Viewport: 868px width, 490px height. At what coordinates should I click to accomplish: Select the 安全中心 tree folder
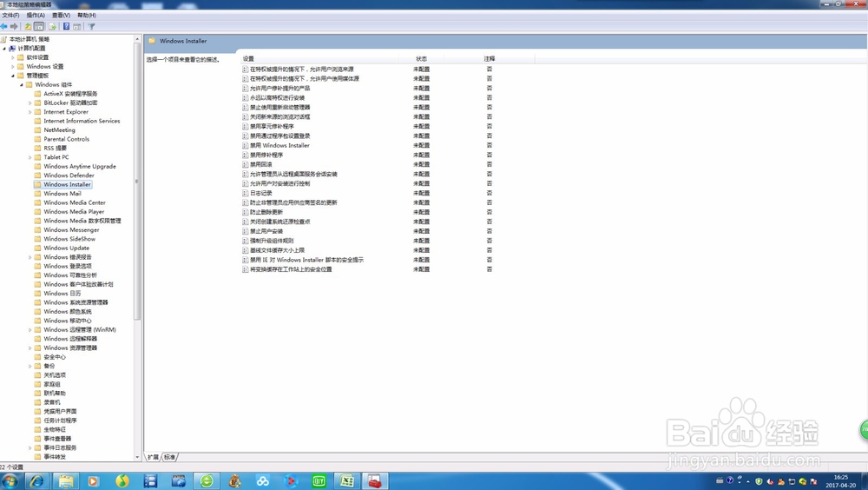click(x=54, y=357)
